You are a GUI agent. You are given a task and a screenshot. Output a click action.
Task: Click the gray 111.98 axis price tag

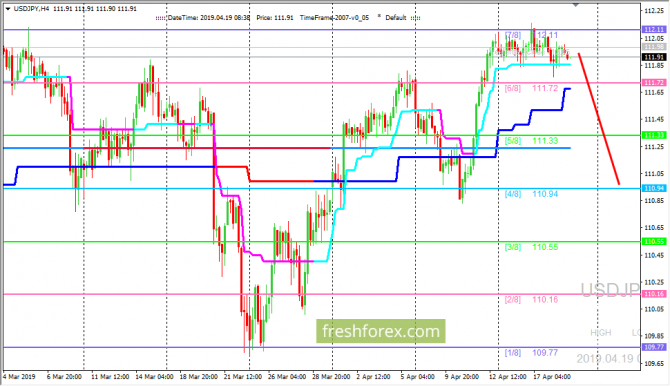tap(654, 46)
